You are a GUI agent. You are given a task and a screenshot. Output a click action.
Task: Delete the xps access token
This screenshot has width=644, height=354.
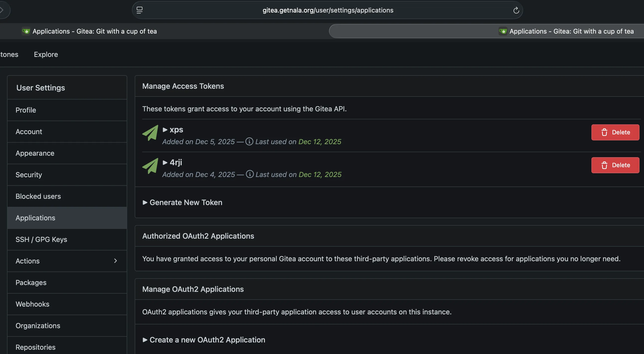point(615,132)
